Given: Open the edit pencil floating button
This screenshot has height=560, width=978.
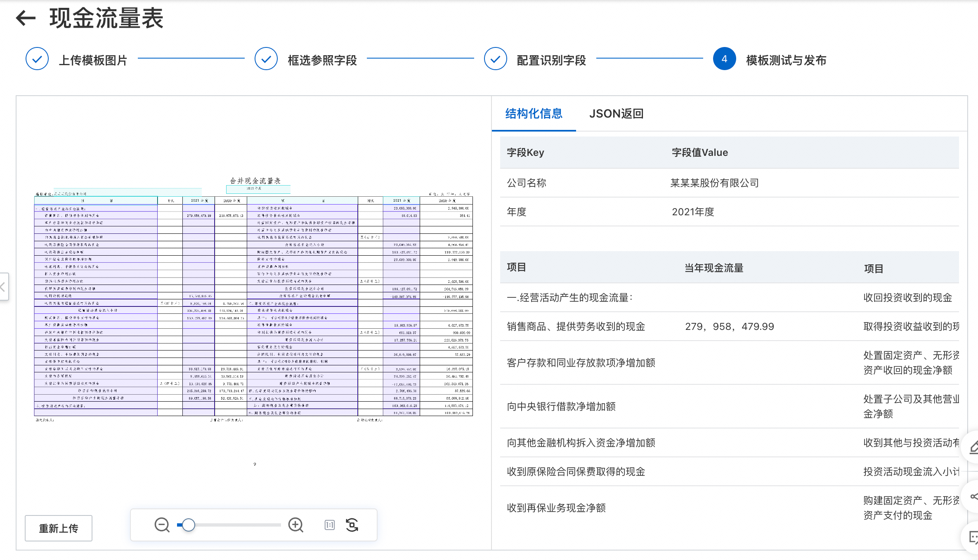Looking at the screenshot, I should click(972, 447).
